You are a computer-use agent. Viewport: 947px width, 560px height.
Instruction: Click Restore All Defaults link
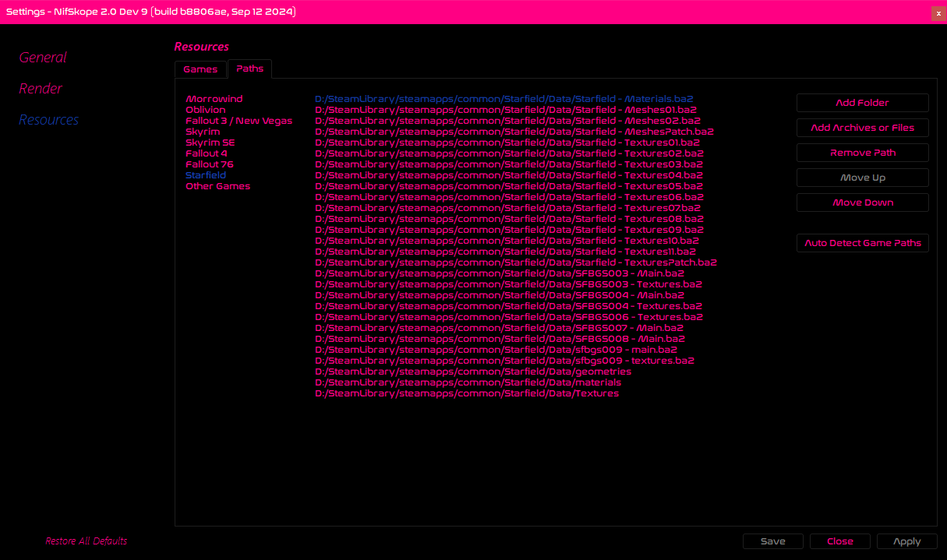(86, 541)
